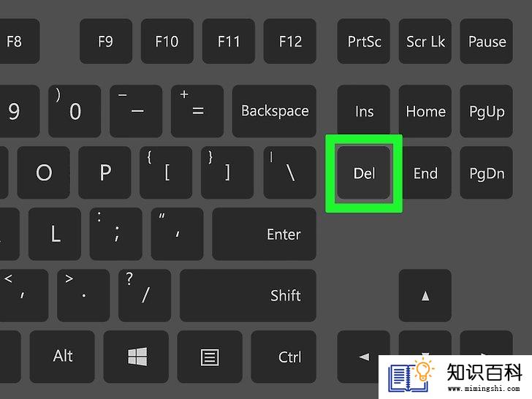Viewport: 532px width, 399px height.
Task: Click the Backspace key
Action: pyautogui.click(x=275, y=111)
